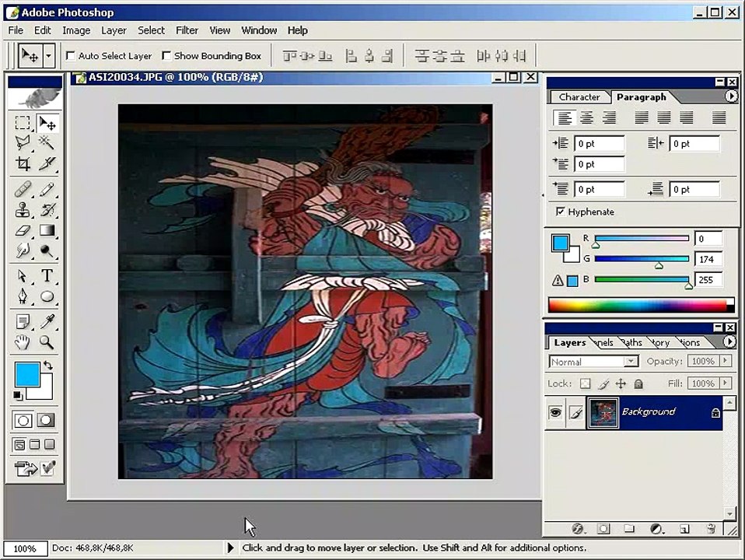Select the History Brush tool
The image size is (745, 560).
click(x=47, y=210)
